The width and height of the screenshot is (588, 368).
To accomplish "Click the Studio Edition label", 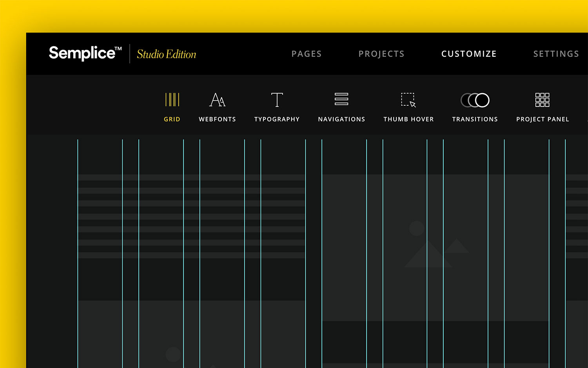I will [x=166, y=54].
